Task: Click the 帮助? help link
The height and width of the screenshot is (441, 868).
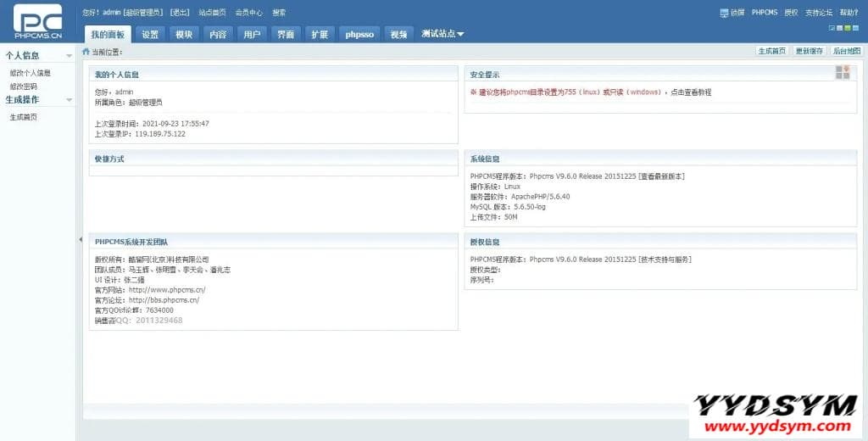Action: (849, 12)
